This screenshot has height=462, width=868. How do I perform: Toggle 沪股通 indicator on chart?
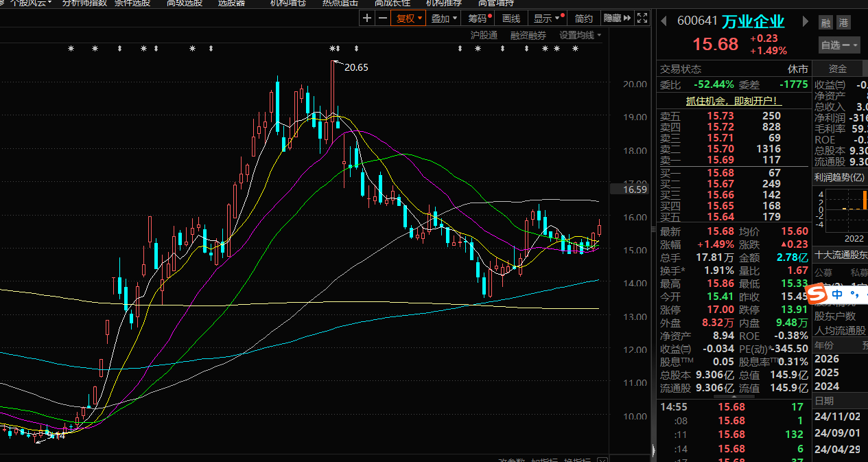pyautogui.click(x=484, y=35)
